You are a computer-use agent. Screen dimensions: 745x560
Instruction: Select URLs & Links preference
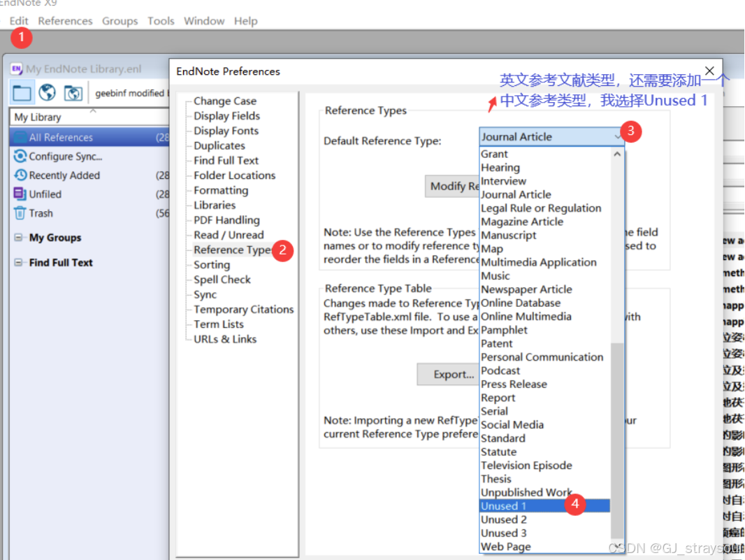click(225, 339)
